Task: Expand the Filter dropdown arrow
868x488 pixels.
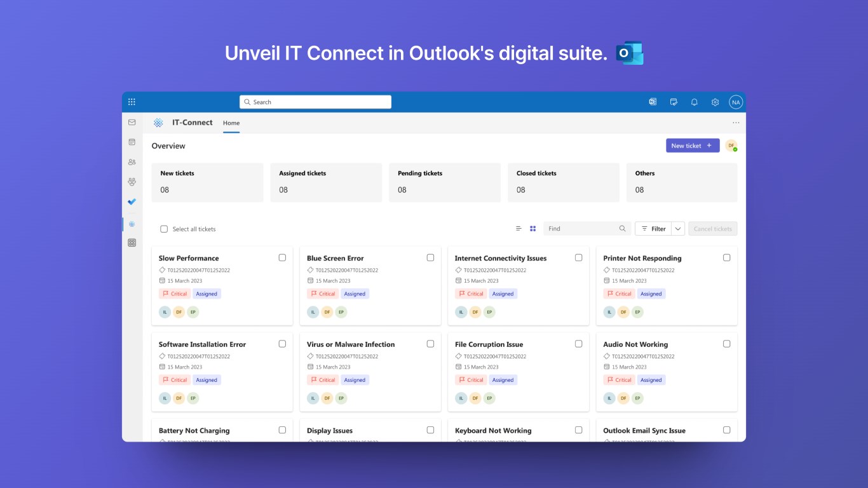Action: point(678,229)
